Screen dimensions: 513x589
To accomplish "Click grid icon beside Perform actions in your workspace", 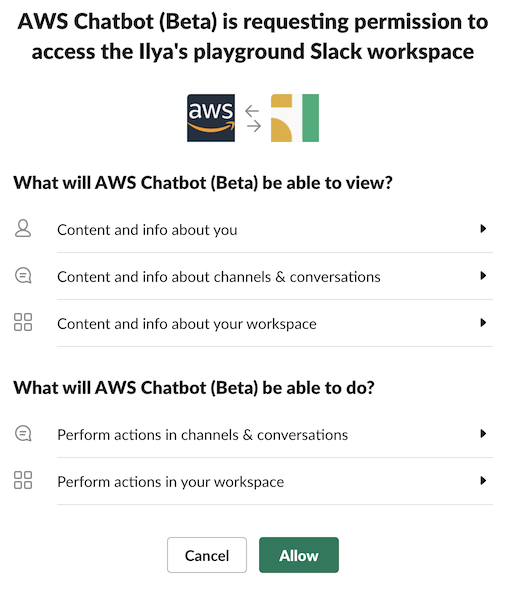I will click(x=23, y=480).
